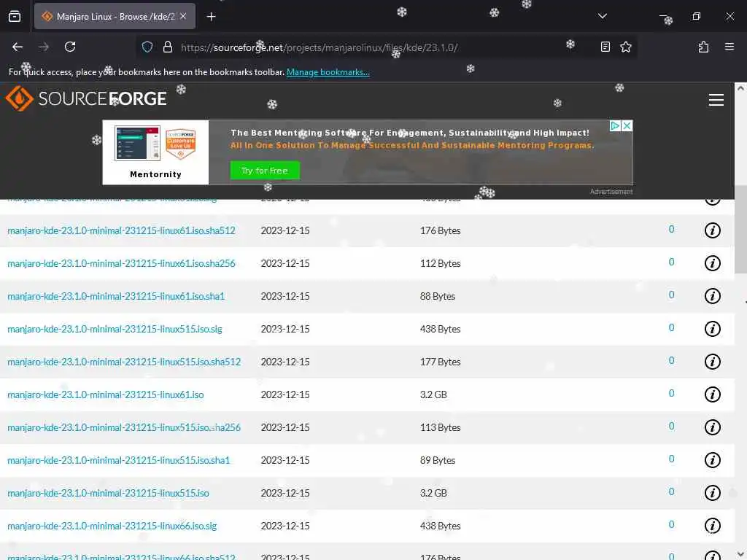
Task: Click the page vertical scrollbar thumb
Action: click(x=740, y=229)
